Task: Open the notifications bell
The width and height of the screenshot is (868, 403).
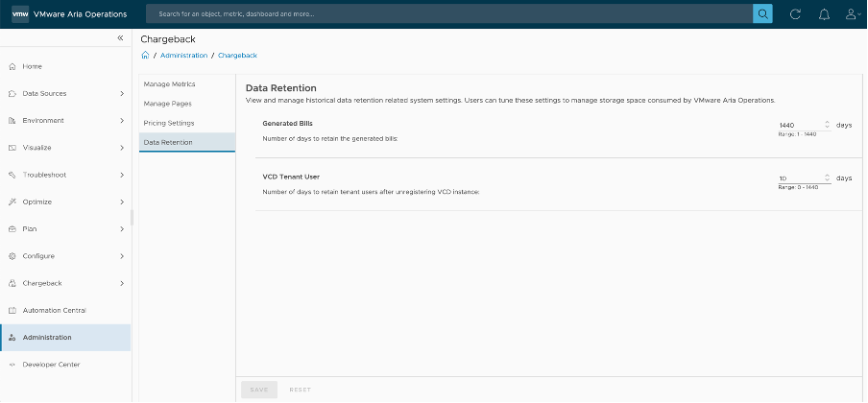Action: [823, 14]
